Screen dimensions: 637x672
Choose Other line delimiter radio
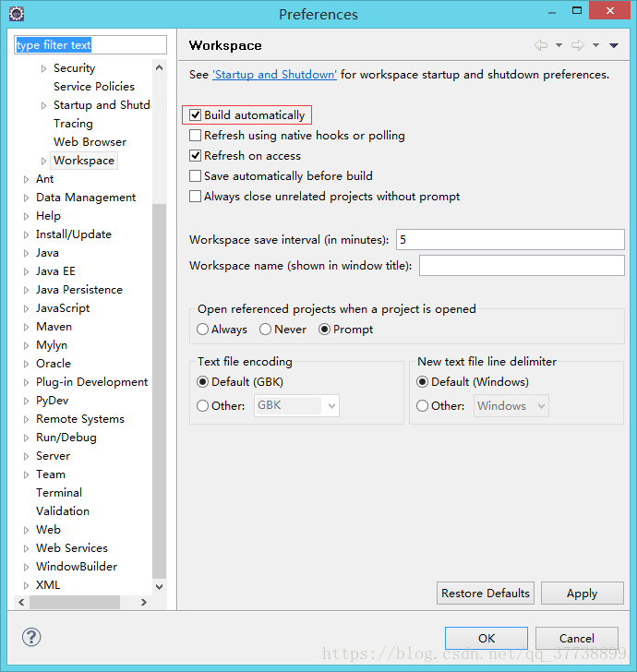pos(422,406)
